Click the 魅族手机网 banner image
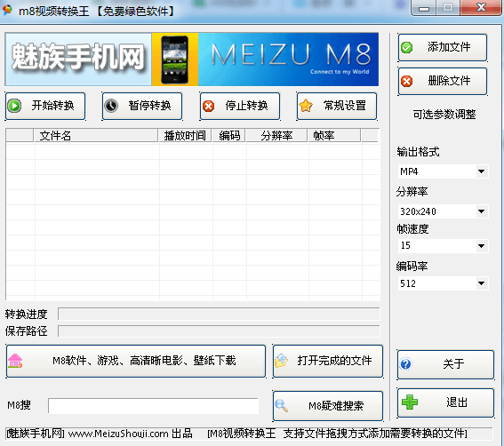This screenshot has height=446, width=504. click(x=78, y=60)
